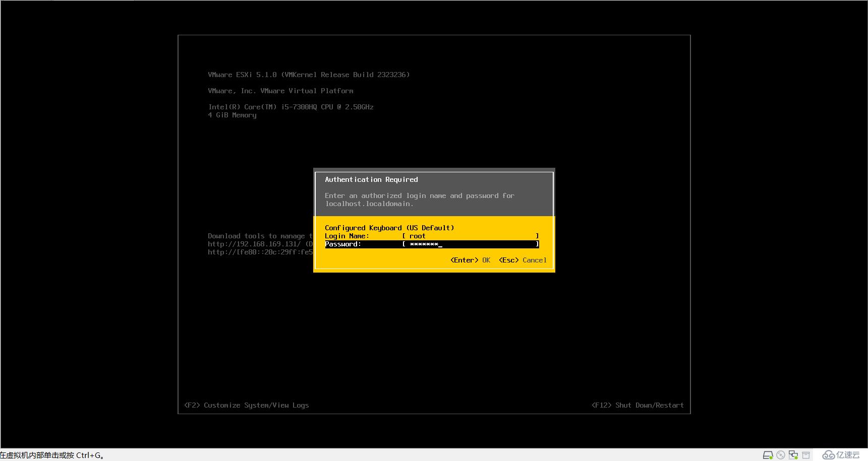Click the network adapter status icon
The width and height of the screenshot is (868, 461).
793,455
